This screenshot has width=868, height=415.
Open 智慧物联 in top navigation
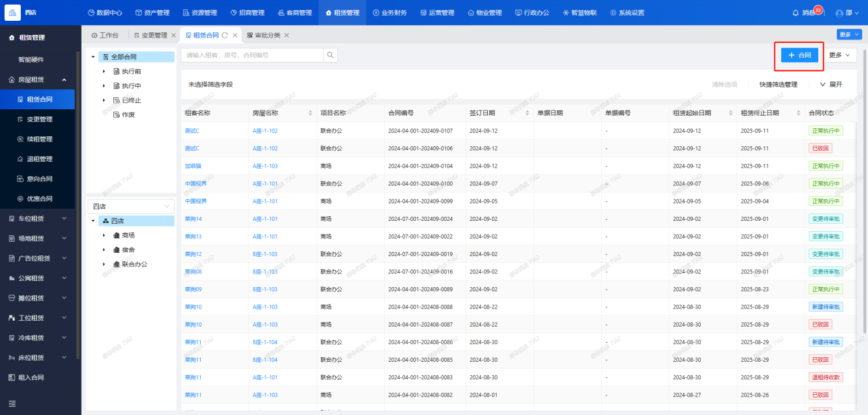click(580, 13)
